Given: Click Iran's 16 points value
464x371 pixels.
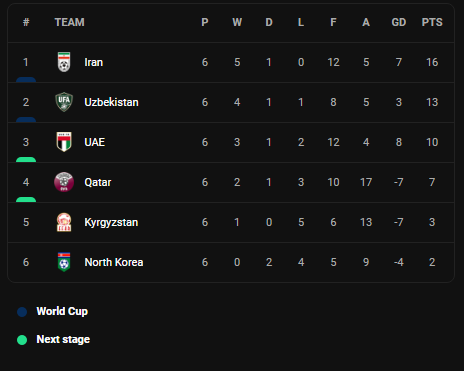Looking at the screenshot, I should point(432,62).
